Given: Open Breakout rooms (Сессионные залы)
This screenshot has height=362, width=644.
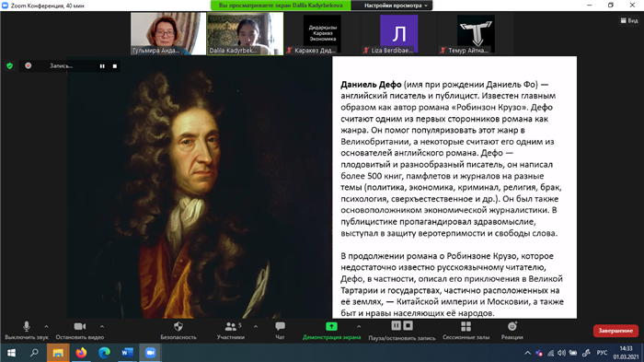Looking at the screenshot, I should point(466,331).
